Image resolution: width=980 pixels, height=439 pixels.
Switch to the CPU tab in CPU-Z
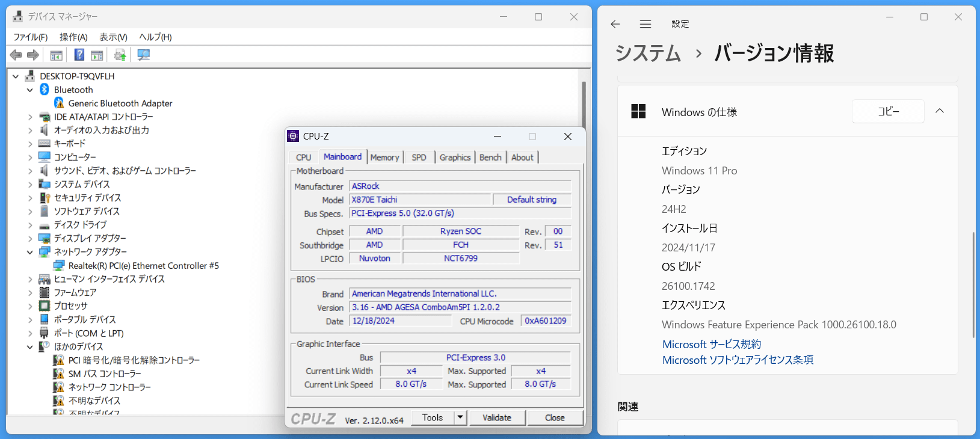click(x=304, y=158)
